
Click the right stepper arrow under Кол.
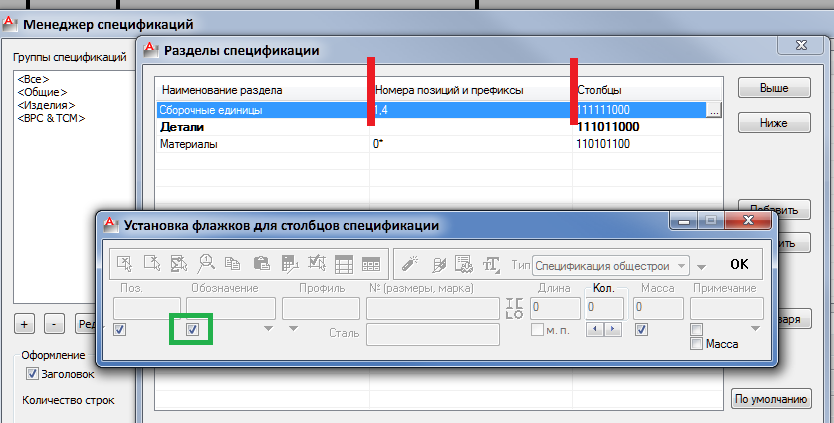[x=612, y=330]
